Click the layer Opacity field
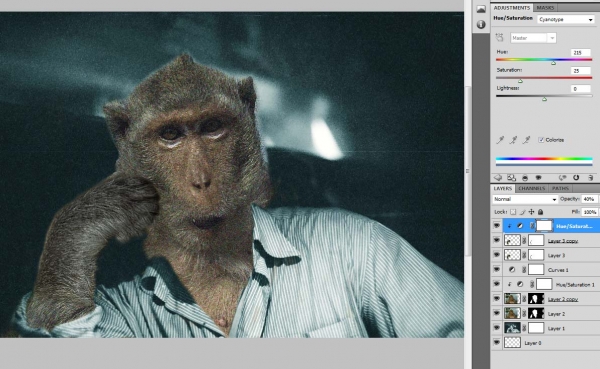 [589, 199]
